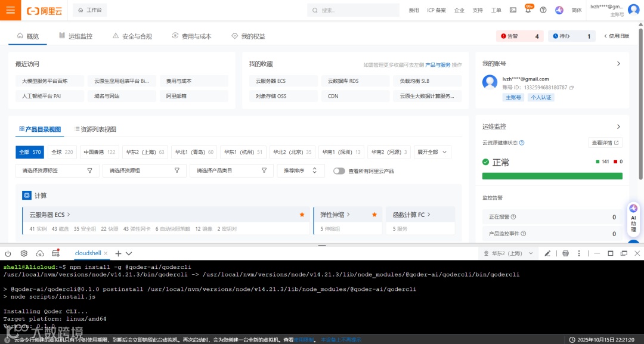Switch to 安全与合规 tab
The image size is (644, 344).
[132, 36]
